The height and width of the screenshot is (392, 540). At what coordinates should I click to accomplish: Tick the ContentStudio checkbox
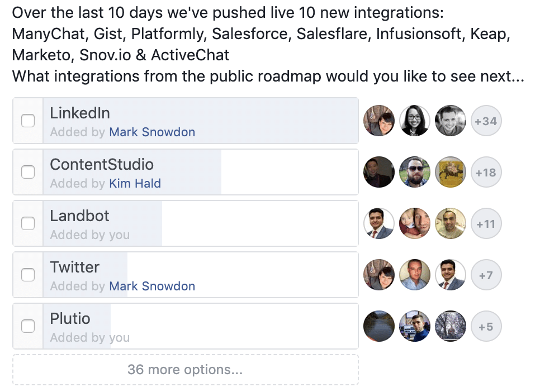click(x=28, y=172)
